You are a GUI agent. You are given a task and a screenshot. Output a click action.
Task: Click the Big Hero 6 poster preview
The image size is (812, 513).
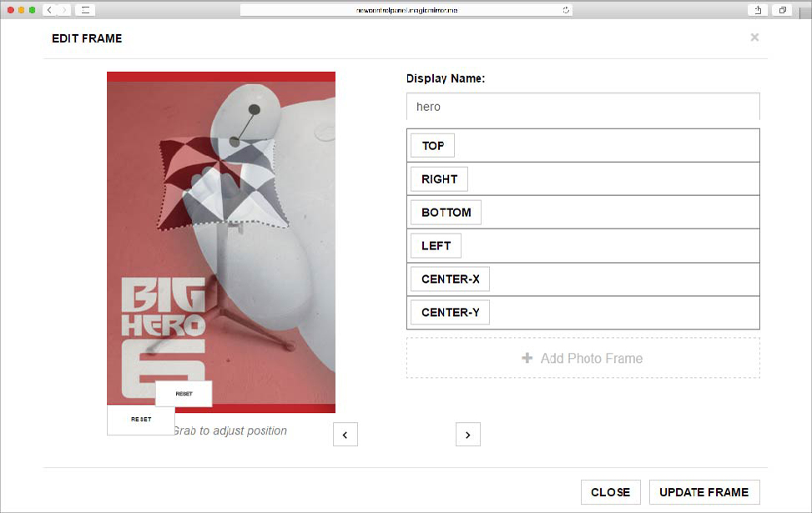[221, 242]
